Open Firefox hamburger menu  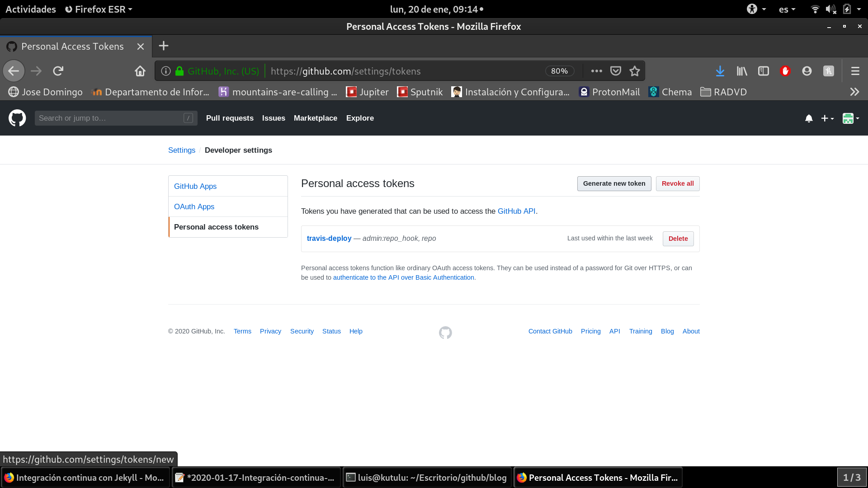click(x=855, y=71)
